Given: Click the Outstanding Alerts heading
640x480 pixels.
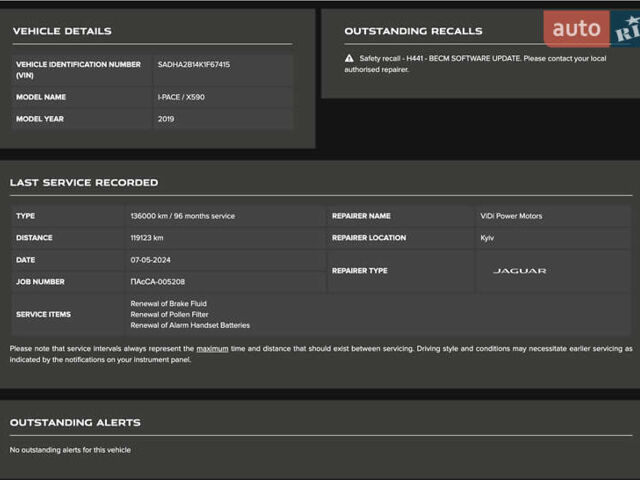Looking at the screenshot, I should (x=75, y=423).
